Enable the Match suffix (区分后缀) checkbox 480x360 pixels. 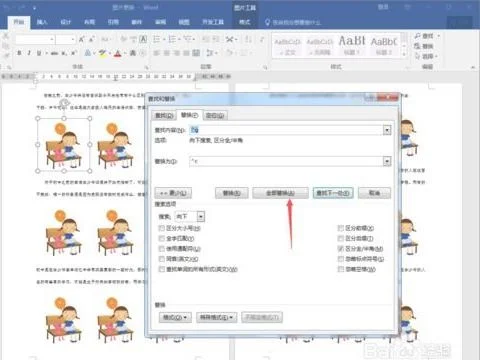tap(341, 238)
